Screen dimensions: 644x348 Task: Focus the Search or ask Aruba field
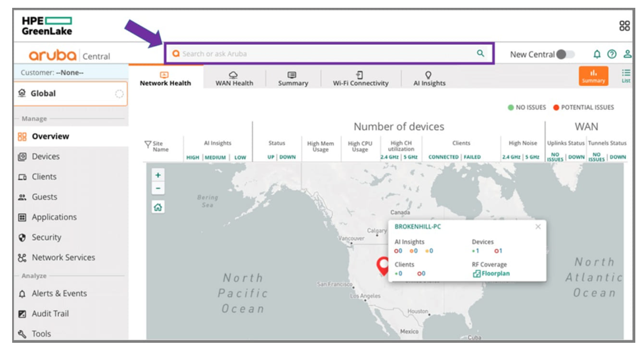coord(329,54)
